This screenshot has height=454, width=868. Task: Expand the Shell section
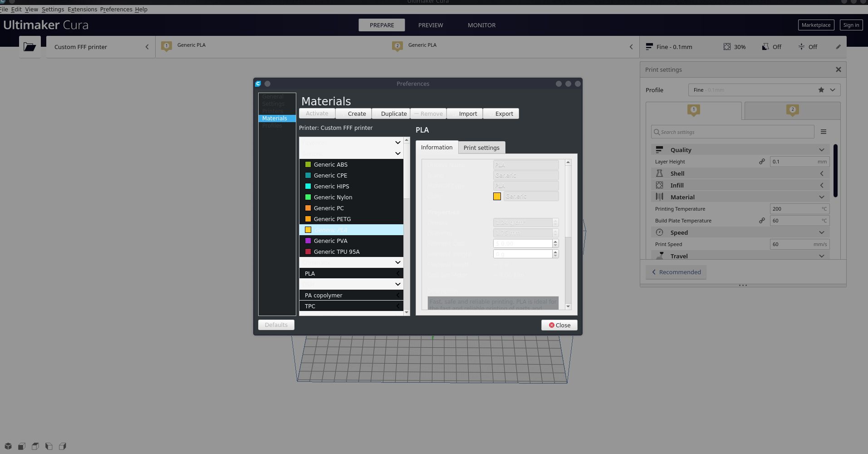pos(821,173)
